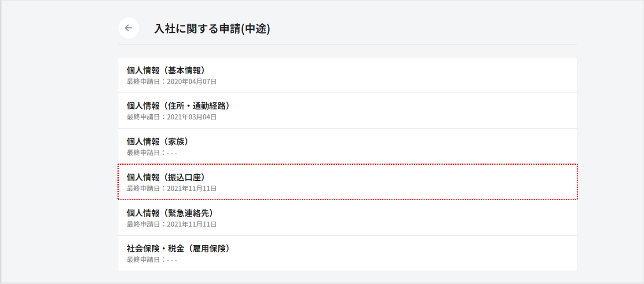Click the 2021年11月11日 date under 振込口座
Screen dimensions: 644x284
pos(192,189)
